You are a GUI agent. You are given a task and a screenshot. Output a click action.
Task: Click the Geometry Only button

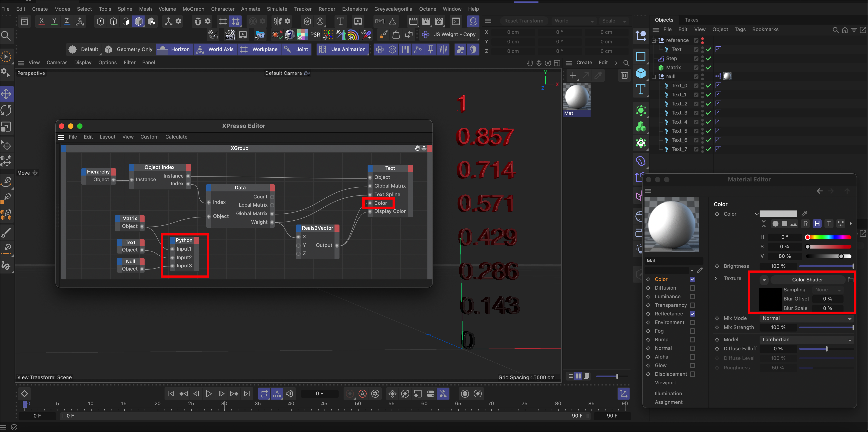click(x=129, y=49)
